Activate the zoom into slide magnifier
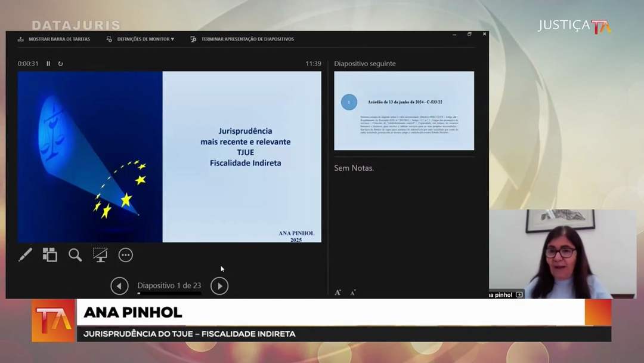This screenshot has height=363, width=644. click(x=75, y=255)
